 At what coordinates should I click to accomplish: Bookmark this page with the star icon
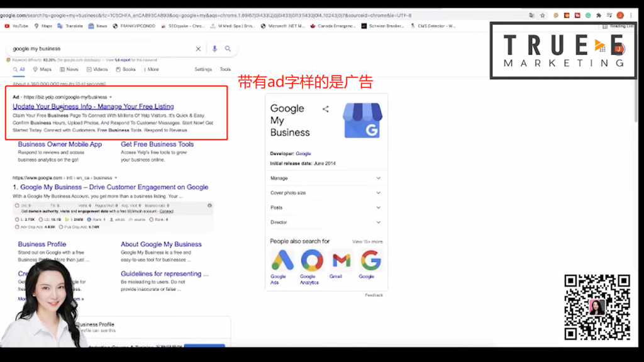coord(543,15)
